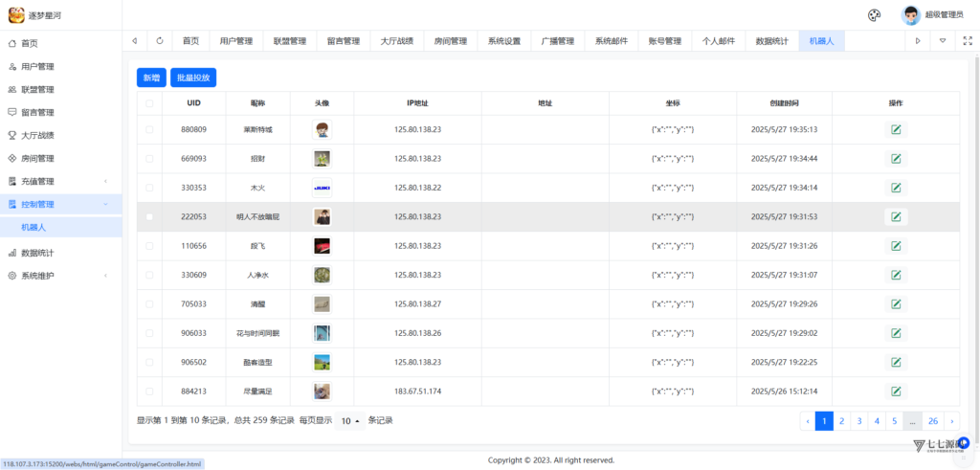The width and height of the screenshot is (980, 470).
Task: Switch to the 机器人 tab
Action: [x=822, y=41]
